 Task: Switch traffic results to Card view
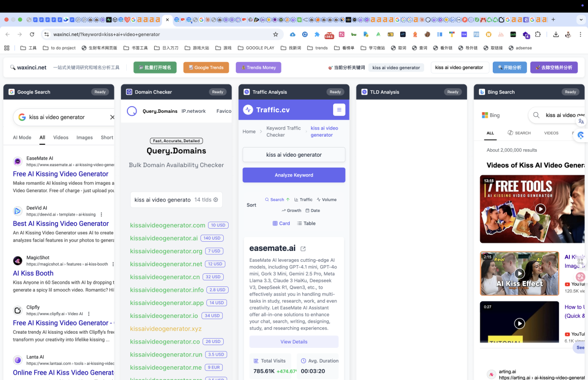coord(281,223)
